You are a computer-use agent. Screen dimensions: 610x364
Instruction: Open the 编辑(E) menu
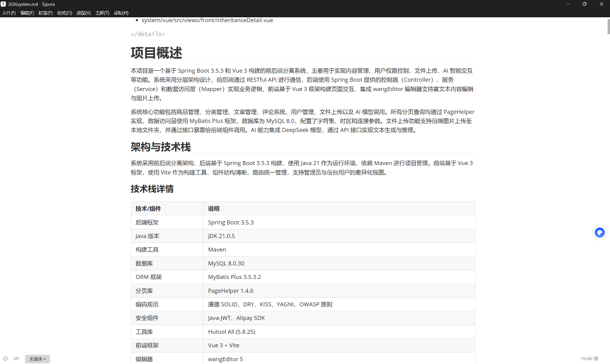coord(27,13)
